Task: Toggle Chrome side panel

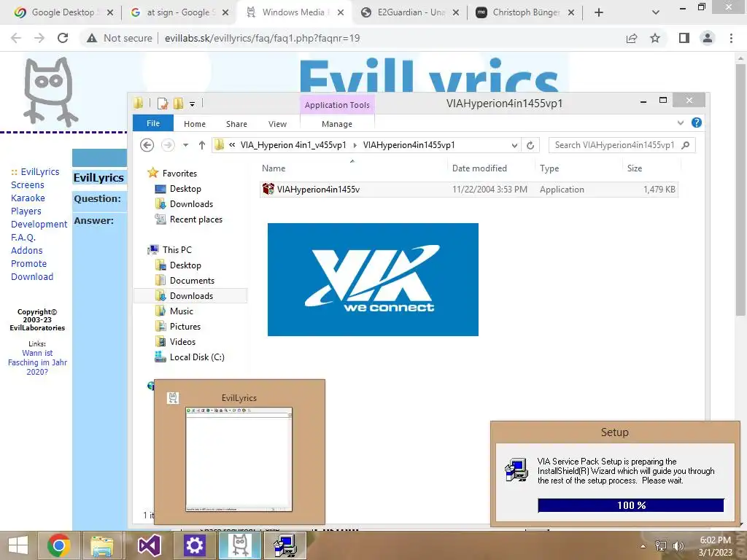Action: point(684,38)
